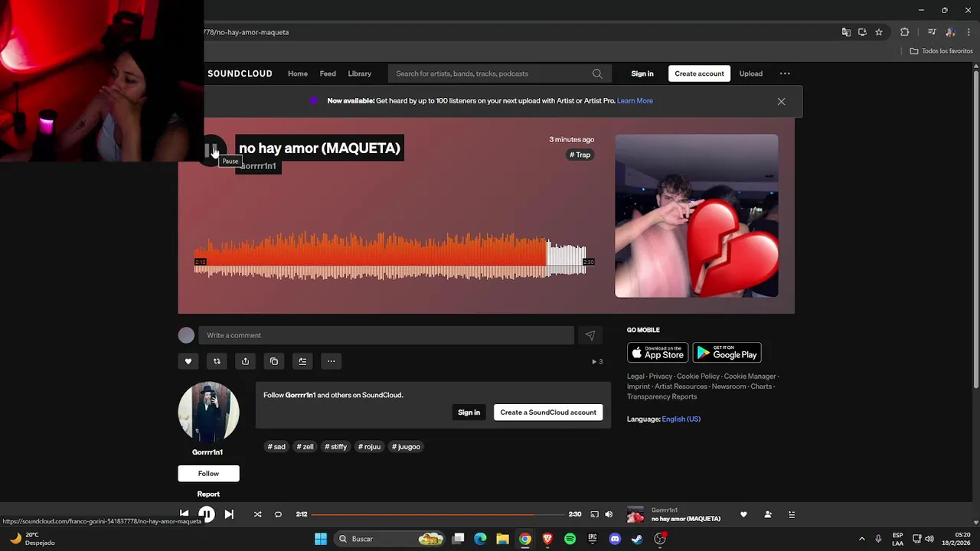This screenshot has height=551, width=980.
Task: Add track to next up queue icon
Action: click(x=302, y=361)
